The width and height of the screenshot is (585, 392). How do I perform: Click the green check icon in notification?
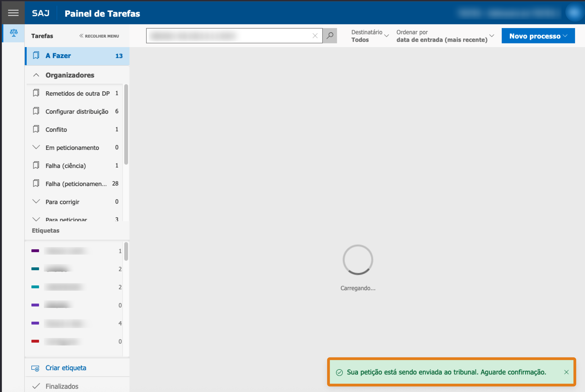click(339, 373)
